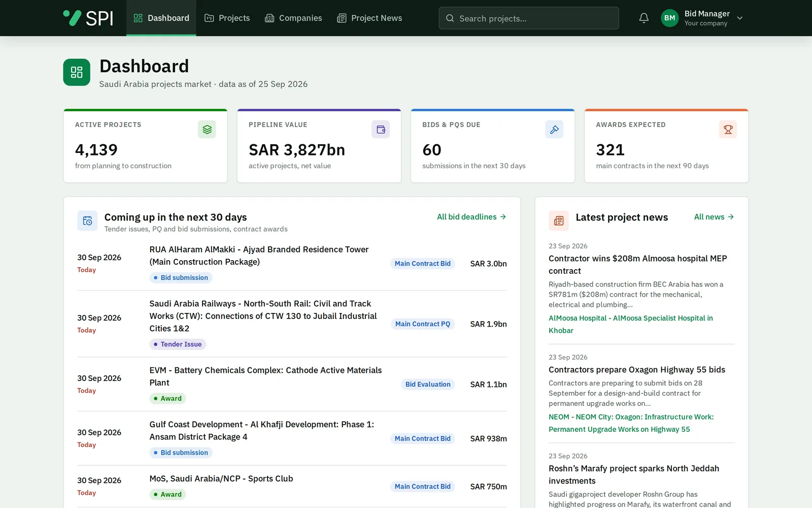Go to the Projects tab
The width and height of the screenshot is (812, 508).
coord(227,18)
